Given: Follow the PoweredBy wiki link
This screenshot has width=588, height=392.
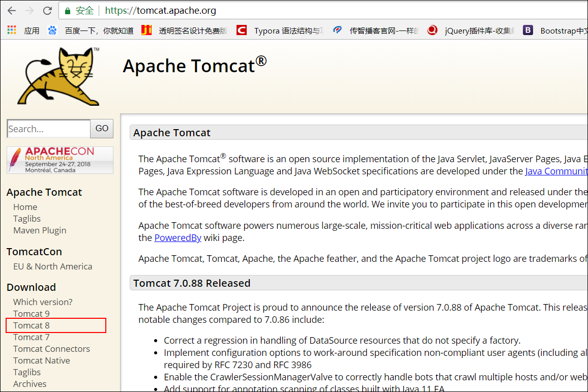Looking at the screenshot, I should point(178,238).
